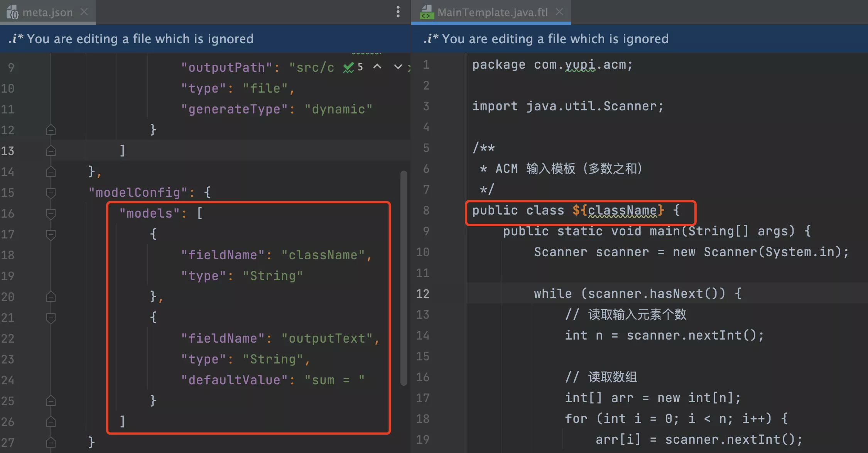Click the "className" value in meta.json
The height and width of the screenshot is (453, 868).
323,255
